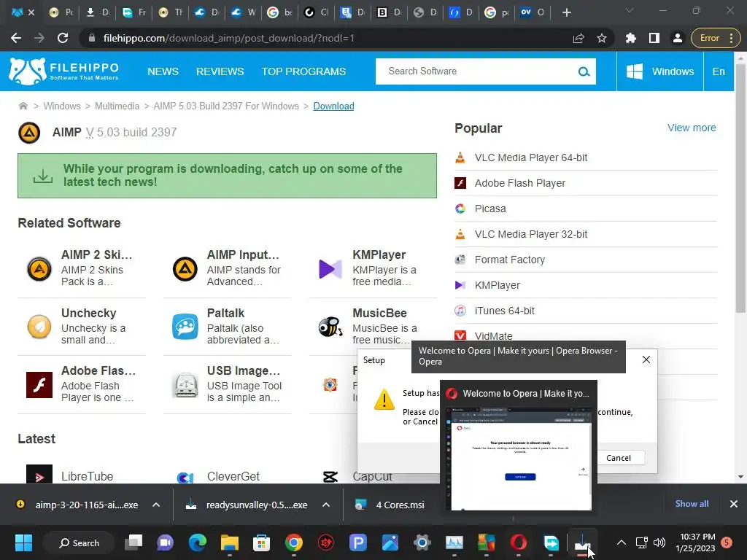Click the home breadcrumb icon
The height and width of the screenshot is (560, 747).
coord(23,106)
